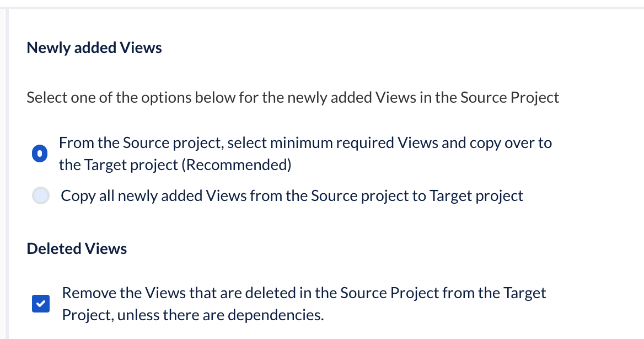Viewport: 644px width, 339px height.
Task: Click the Deleted Views section heading
Action: [77, 248]
